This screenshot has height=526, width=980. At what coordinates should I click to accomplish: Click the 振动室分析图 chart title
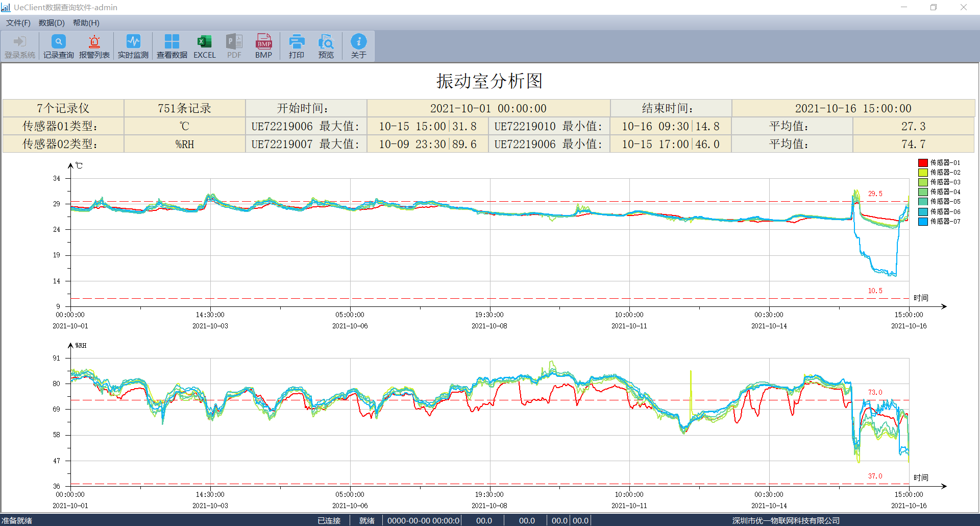click(489, 81)
